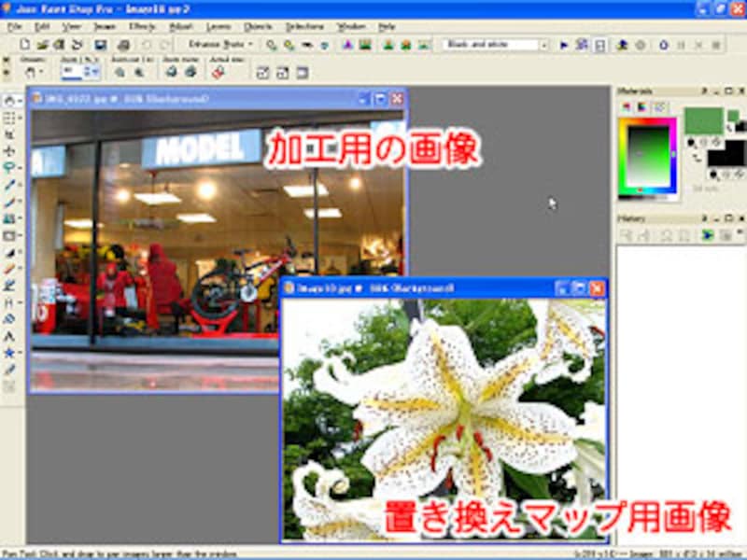Open a file with the folder icon
The height and width of the screenshot is (560, 747).
point(42,45)
